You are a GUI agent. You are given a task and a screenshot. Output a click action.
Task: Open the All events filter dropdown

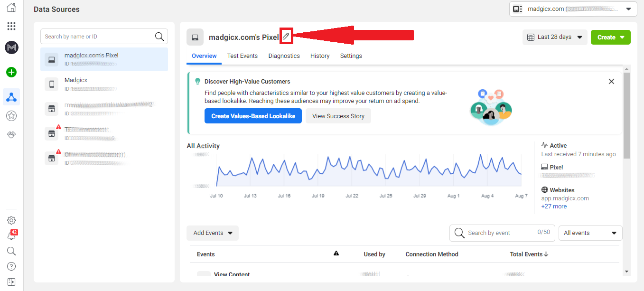(590, 233)
